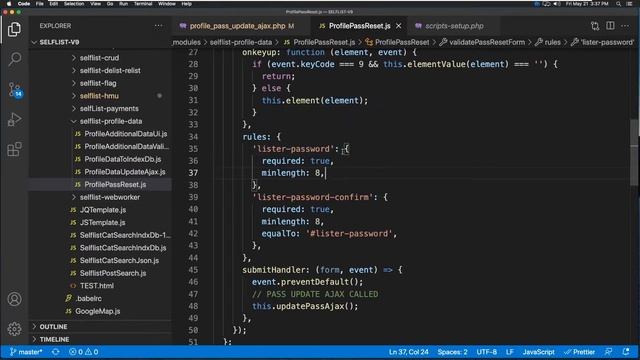640x360 pixels.
Task: Close the ProfilePassReset.js tab
Action: click(398, 26)
